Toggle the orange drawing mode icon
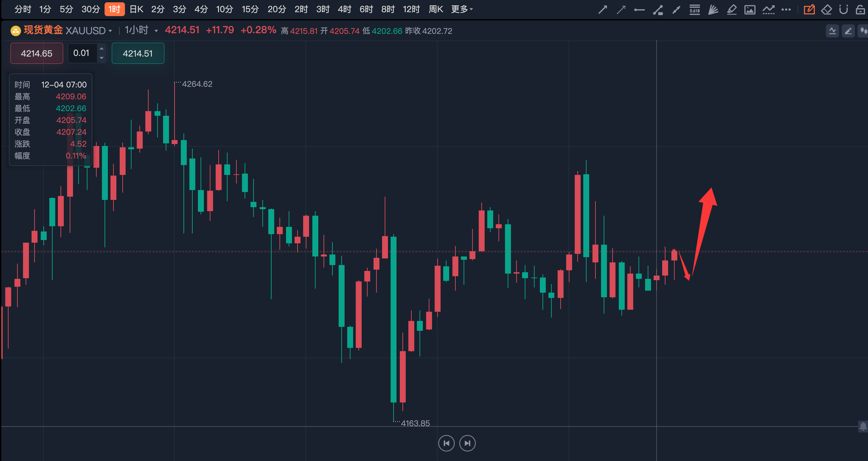 809,10
